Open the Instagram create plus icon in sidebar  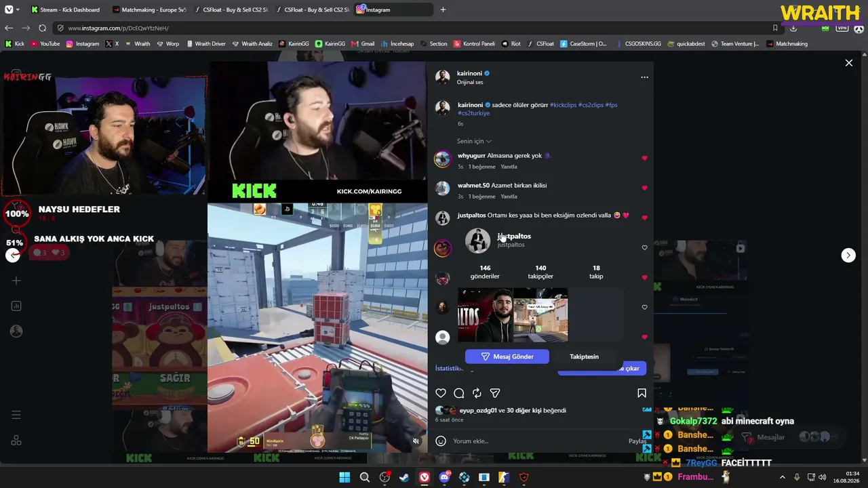pyautogui.click(x=16, y=281)
